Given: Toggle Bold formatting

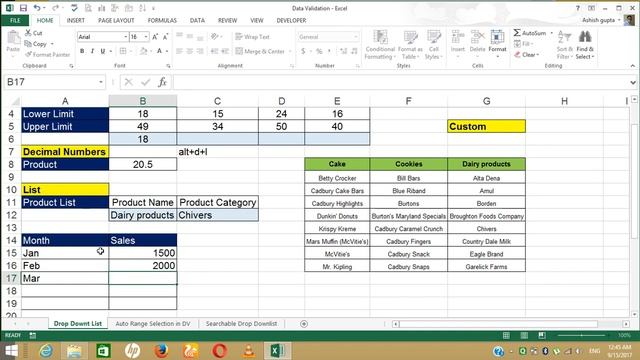Looking at the screenshot, I should 82,51.
